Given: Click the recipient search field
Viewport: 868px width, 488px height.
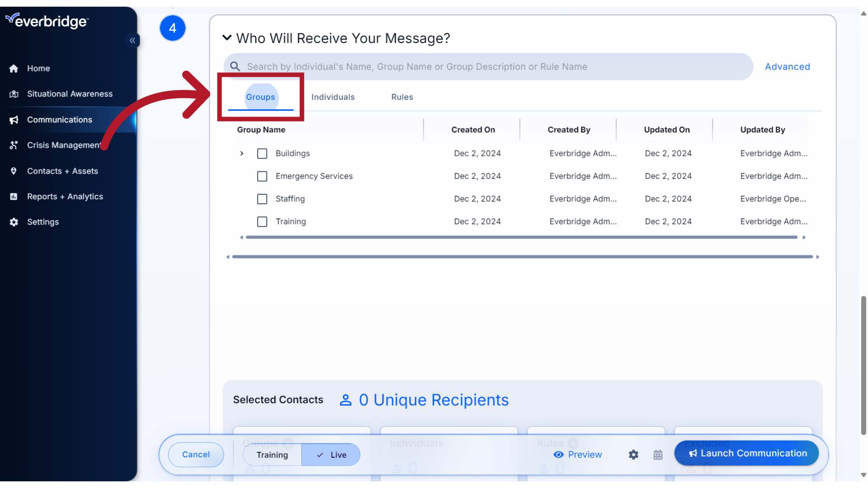Looking at the screenshot, I should [452, 66].
